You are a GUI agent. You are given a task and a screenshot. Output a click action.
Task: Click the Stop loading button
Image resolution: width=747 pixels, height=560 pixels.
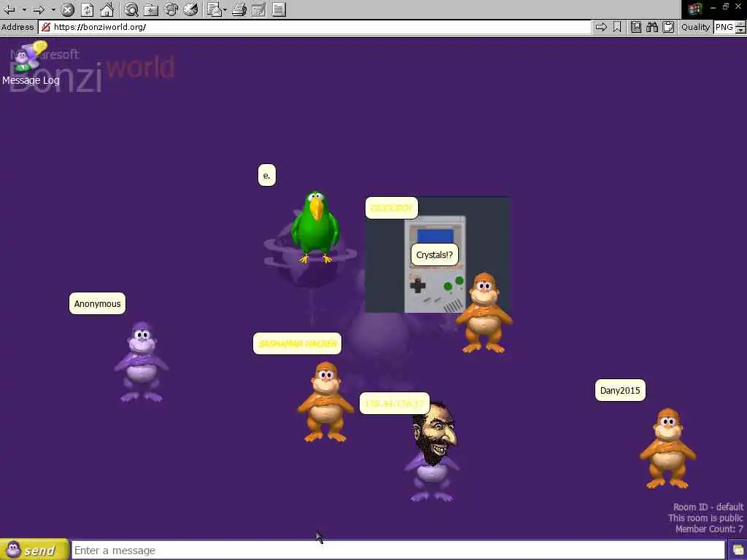point(68,9)
